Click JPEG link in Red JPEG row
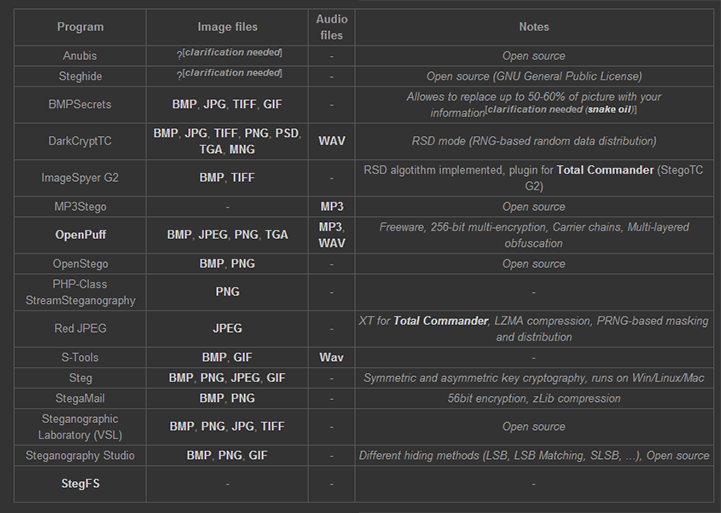721x513 pixels. pyautogui.click(x=227, y=329)
